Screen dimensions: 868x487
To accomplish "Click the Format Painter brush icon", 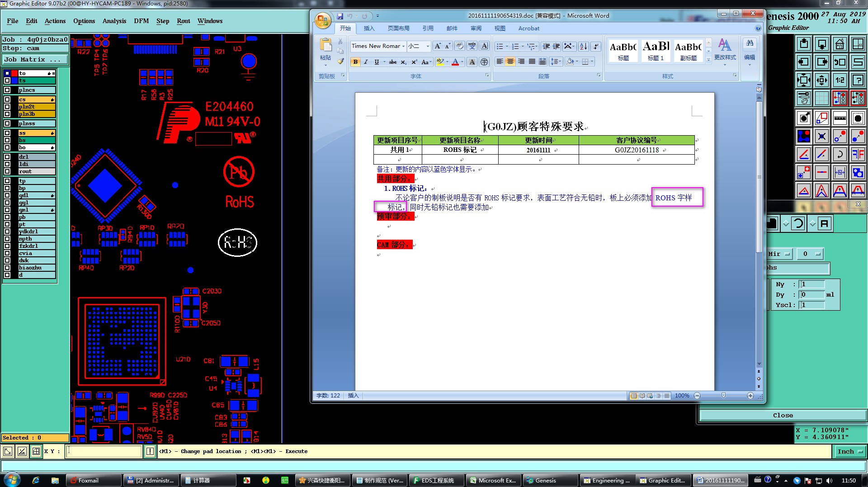I will point(340,61).
